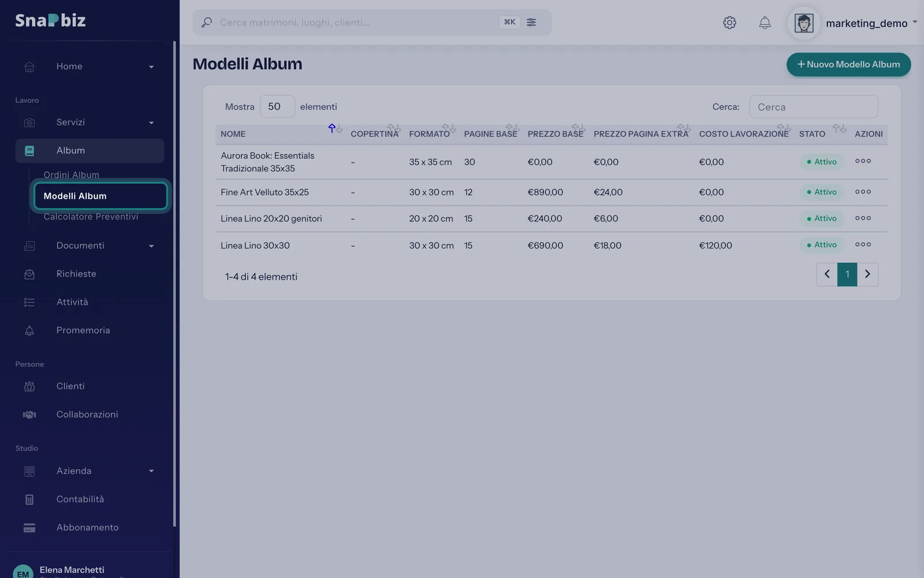
Task: Focus the table Cerca input field
Action: click(x=814, y=107)
